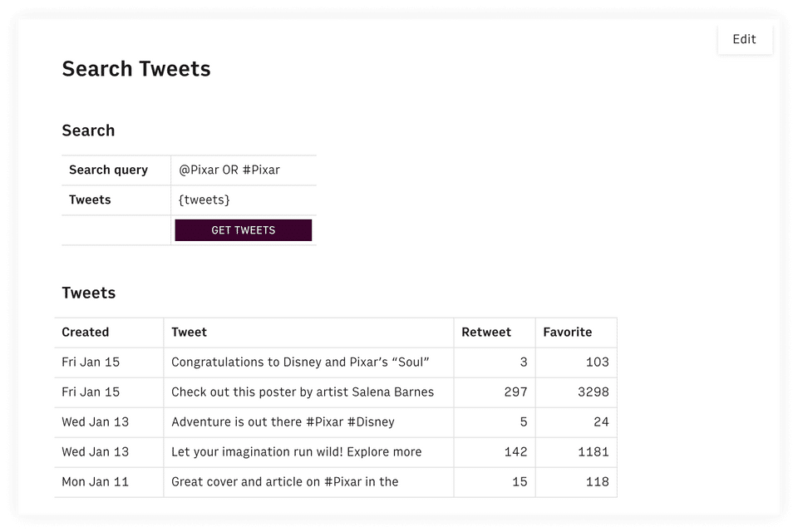Select the Great cover and article tweet
This screenshot has height=532, width=798.
click(284, 482)
